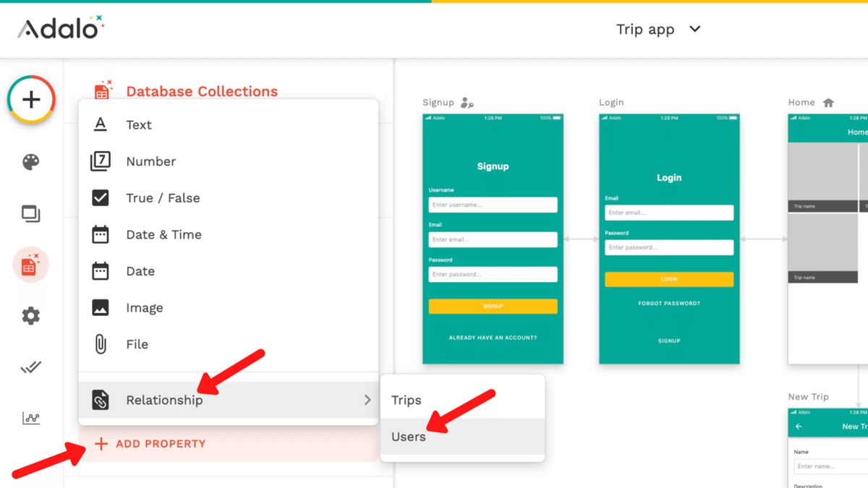Open the Settings gear in sidebar
Viewport: 868px width, 488px height.
(x=30, y=316)
